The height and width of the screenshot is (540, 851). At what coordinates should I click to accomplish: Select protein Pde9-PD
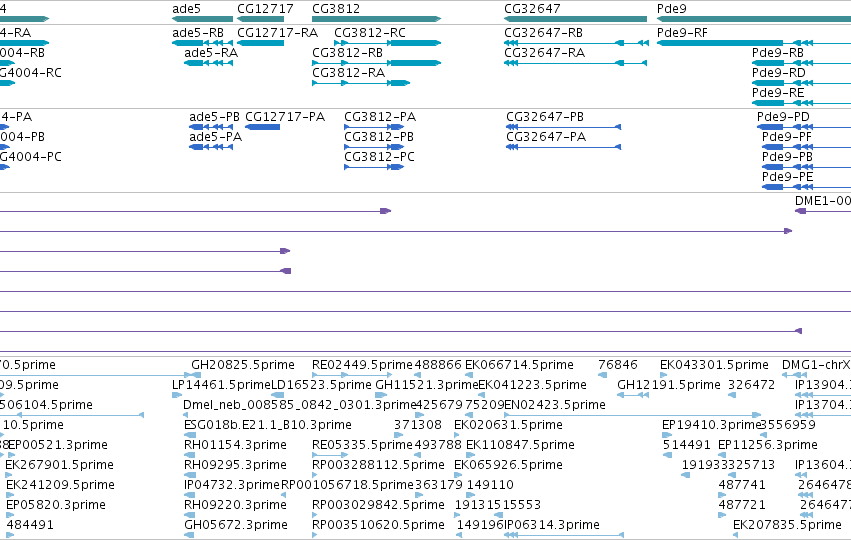tap(783, 117)
